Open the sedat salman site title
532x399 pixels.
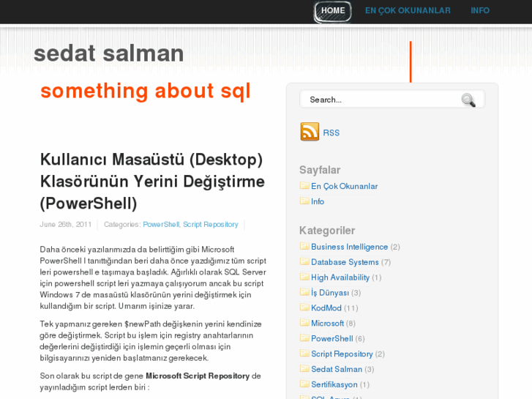coord(108,53)
